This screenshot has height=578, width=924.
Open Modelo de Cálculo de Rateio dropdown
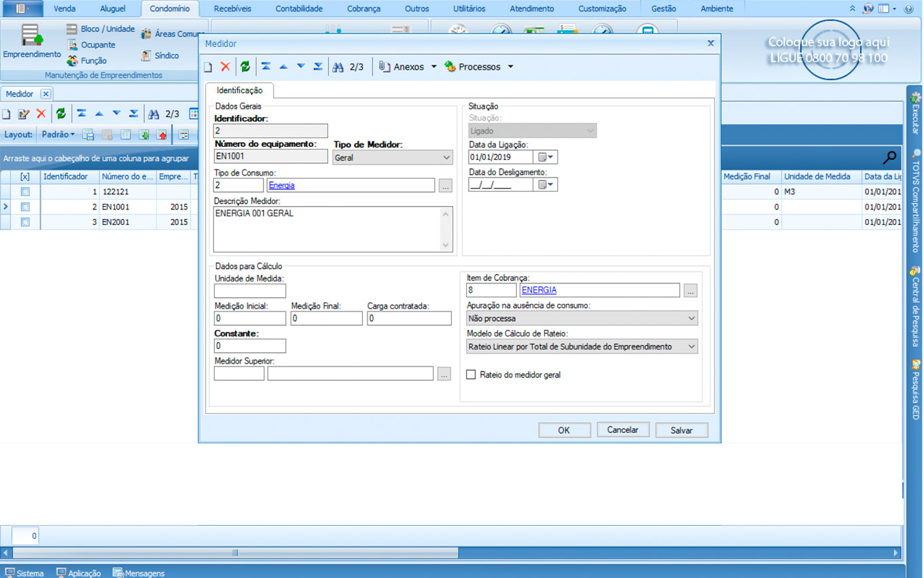(582, 347)
